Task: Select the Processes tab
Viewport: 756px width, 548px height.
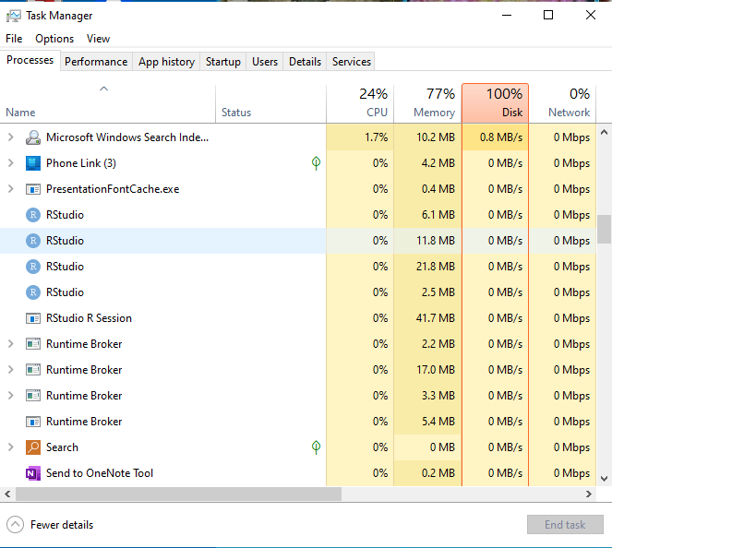Action: (30, 60)
